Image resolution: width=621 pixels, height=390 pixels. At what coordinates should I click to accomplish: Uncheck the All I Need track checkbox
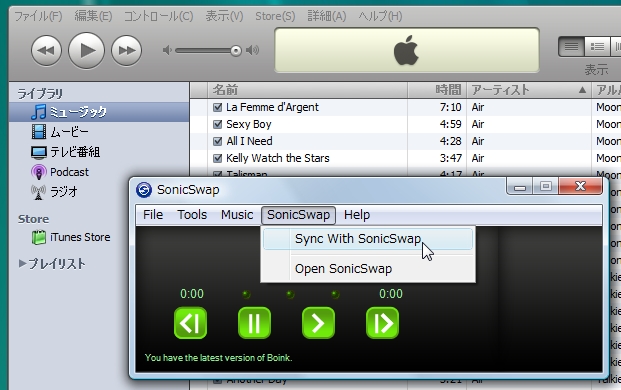click(217, 141)
